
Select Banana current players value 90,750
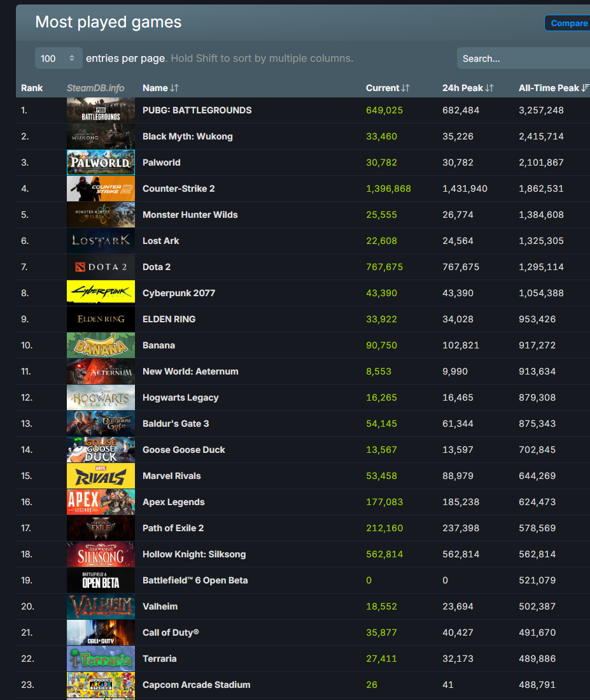381,345
